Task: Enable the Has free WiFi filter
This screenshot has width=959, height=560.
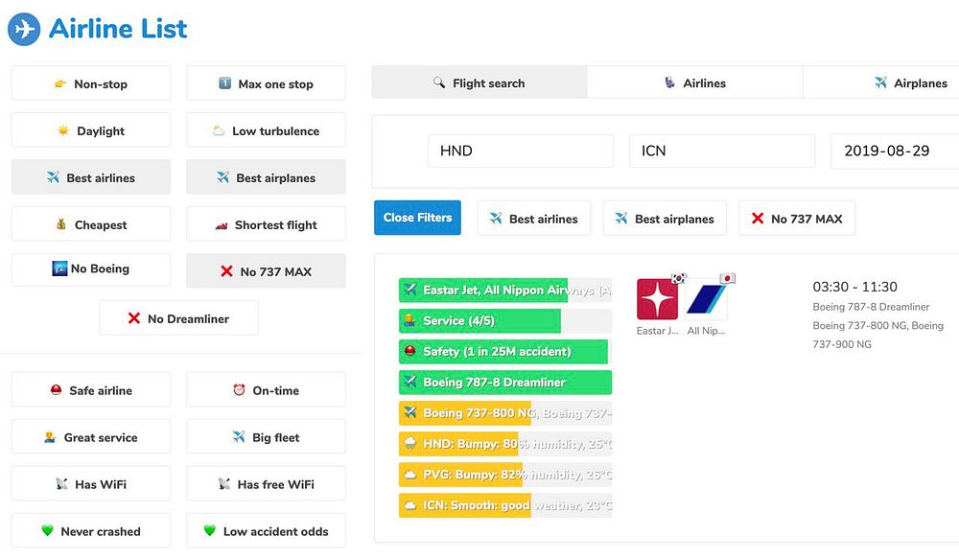Action: point(266,483)
